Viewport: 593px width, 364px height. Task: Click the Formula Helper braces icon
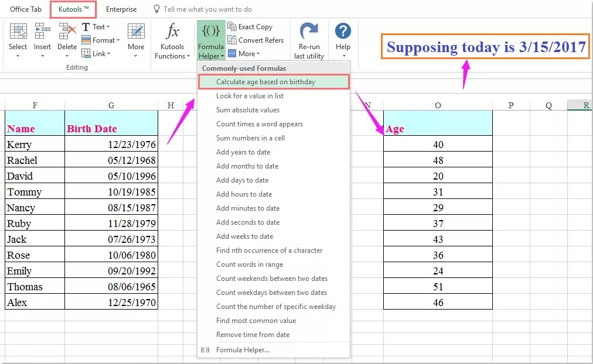(210, 31)
